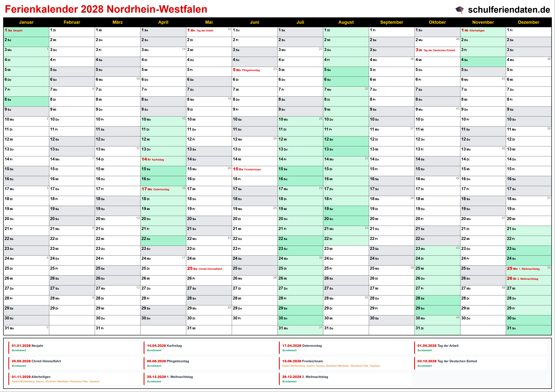
Task: Click the graduation cap logo icon
Action: coord(459,10)
